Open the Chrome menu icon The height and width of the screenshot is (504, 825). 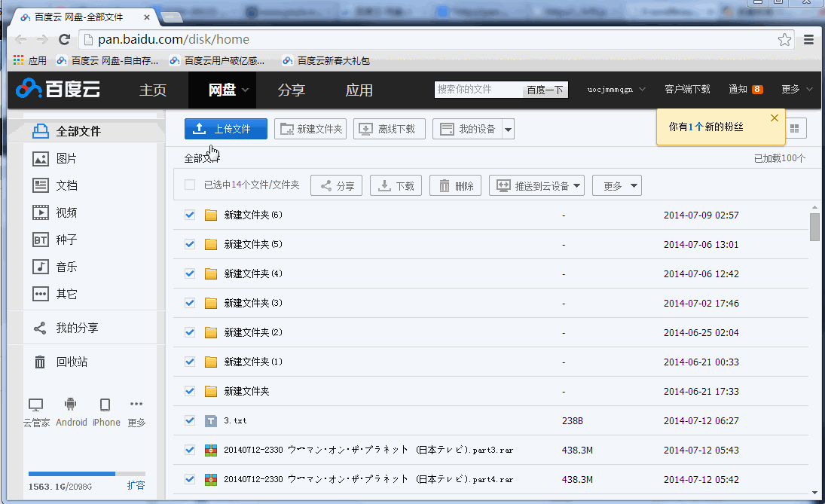click(808, 39)
